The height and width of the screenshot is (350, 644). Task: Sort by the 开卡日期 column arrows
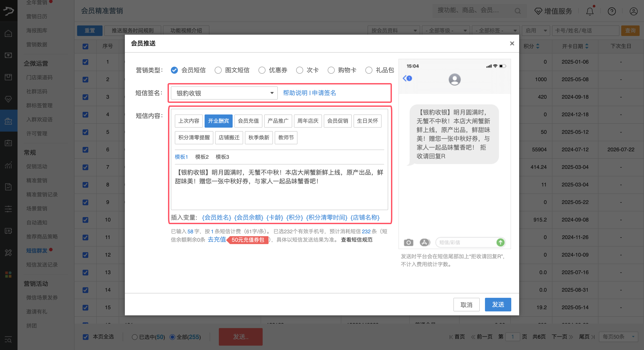[x=587, y=46]
